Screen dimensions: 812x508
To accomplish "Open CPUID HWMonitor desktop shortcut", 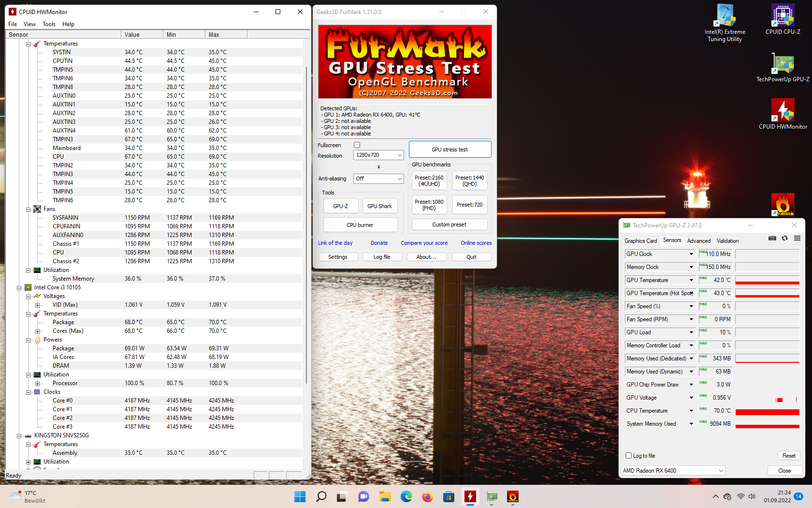I will tap(783, 114).
